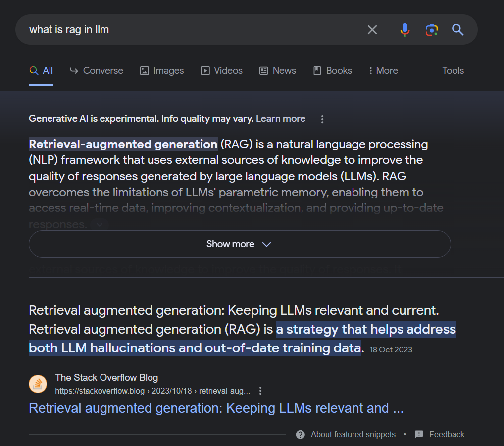The image size is (504, 446).
Task: Expand the small chevron after 'responses.'
Action: point(100,225)
